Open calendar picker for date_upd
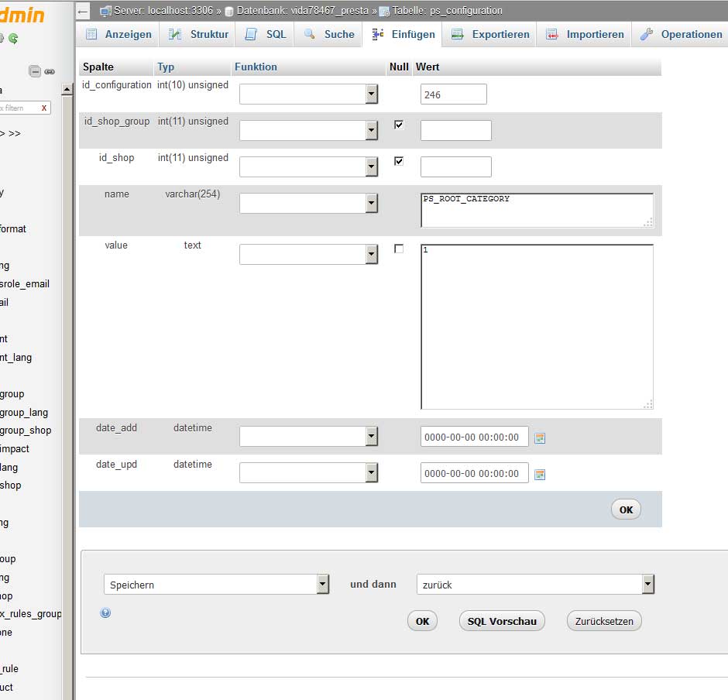 540,475
